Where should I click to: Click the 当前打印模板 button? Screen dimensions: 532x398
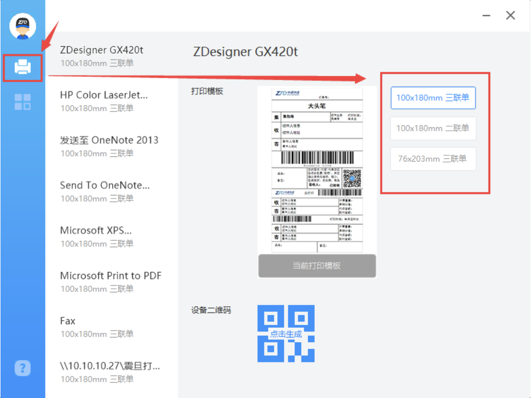(x=317, y=266)
